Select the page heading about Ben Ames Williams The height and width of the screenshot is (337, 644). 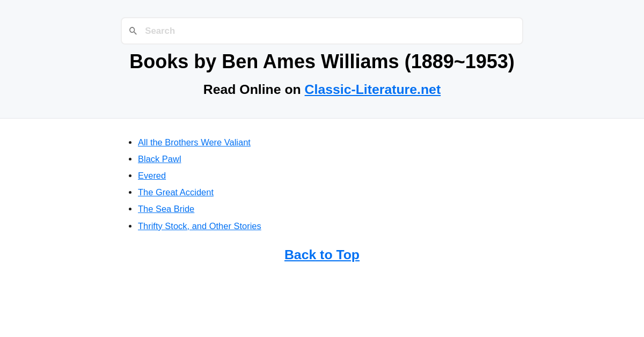tap(322, 61)
